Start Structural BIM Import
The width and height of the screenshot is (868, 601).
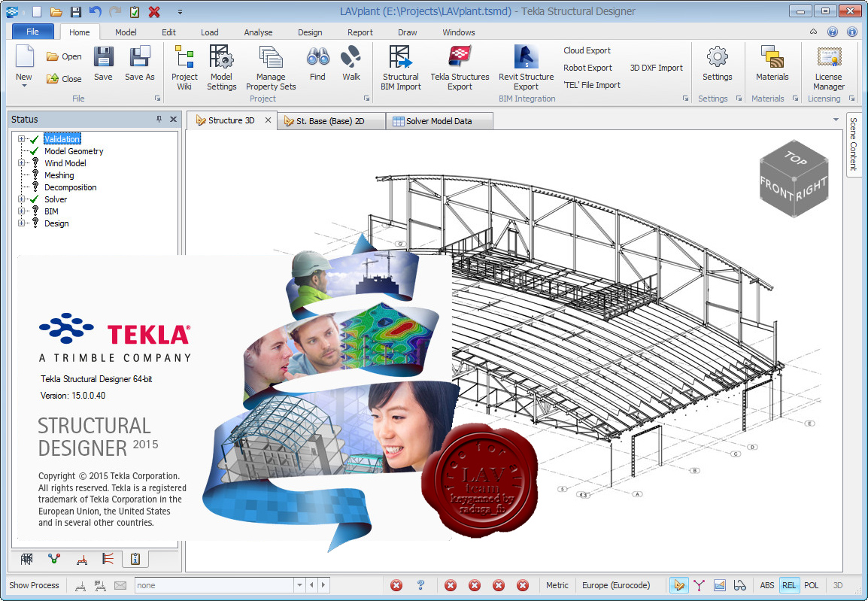point(401,67)
